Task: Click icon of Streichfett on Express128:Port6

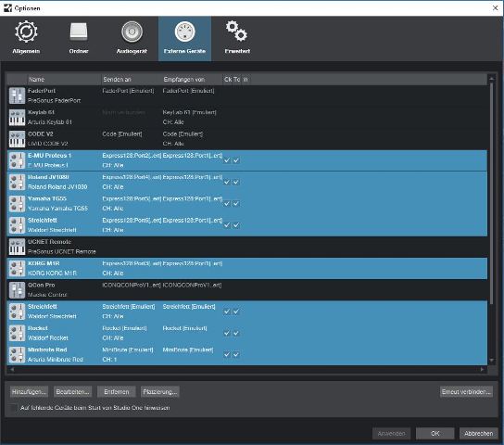Action: coord(17,225)
